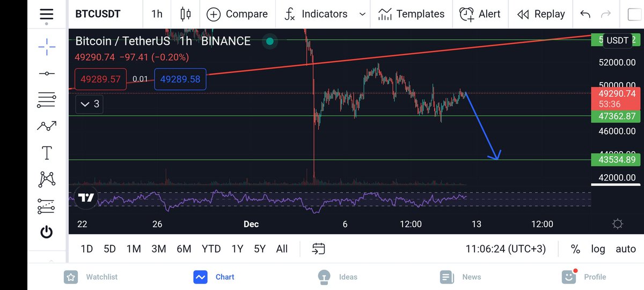Image resolution: width=644 pixels, height=290 pixels.
Task: Set range to YTD
Action: [x=211, y=249]
